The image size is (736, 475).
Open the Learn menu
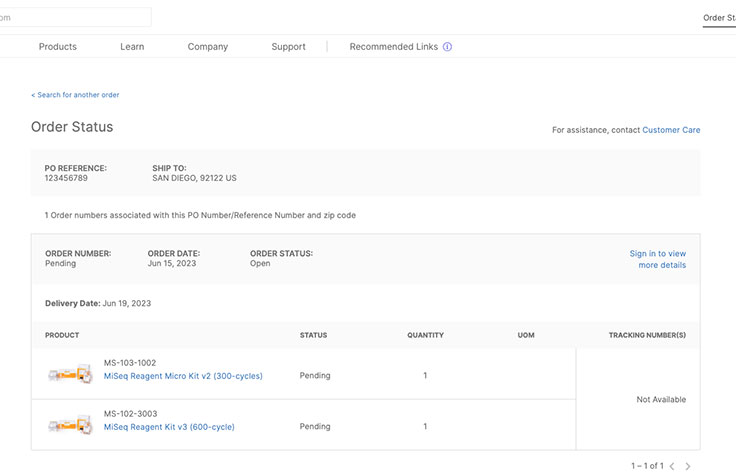pyautogui.click(x=132, y=47)
